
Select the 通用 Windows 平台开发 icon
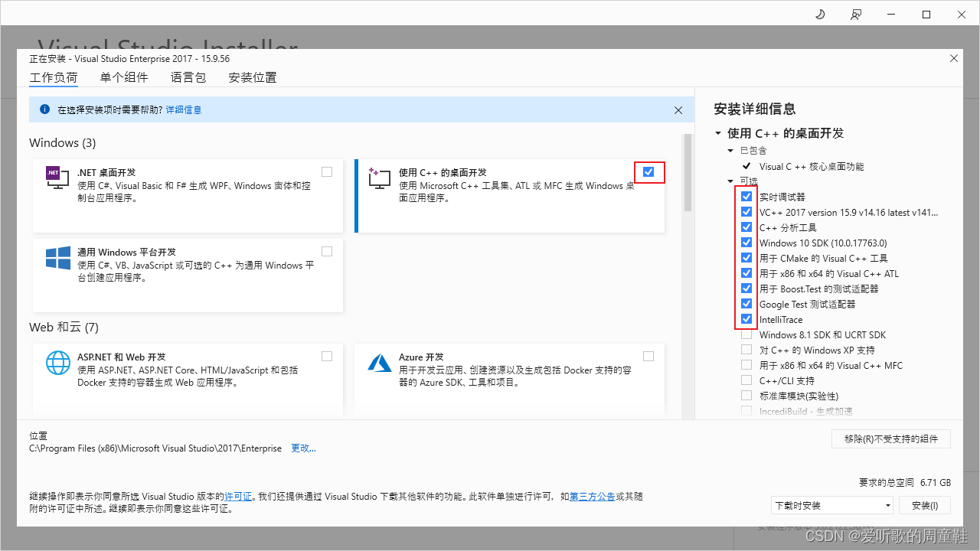click(57, 258)
